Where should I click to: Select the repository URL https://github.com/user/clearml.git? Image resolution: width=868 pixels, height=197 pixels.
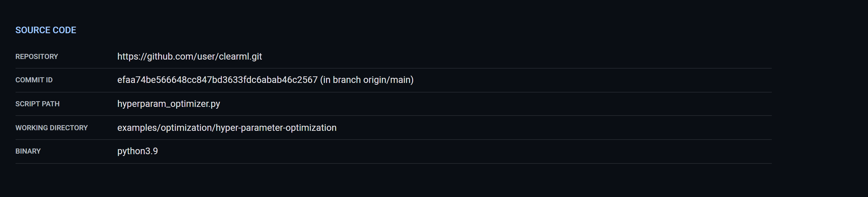pyautogui.click(x=190, y=57)
